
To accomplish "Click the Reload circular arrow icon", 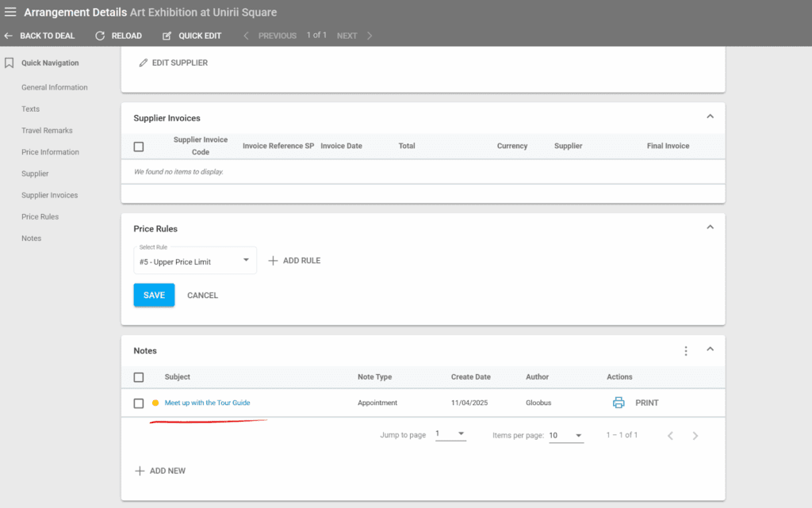I will (100, 36).
